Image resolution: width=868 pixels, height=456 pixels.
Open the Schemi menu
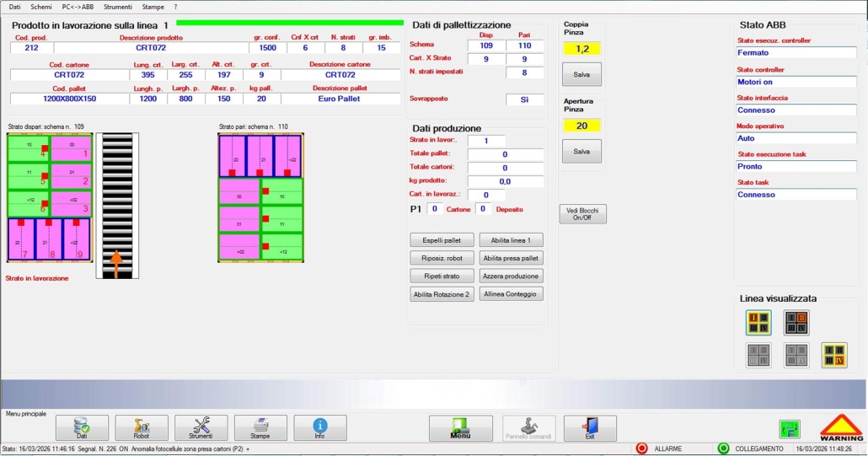pyautogui.click(x=41, y=7)
